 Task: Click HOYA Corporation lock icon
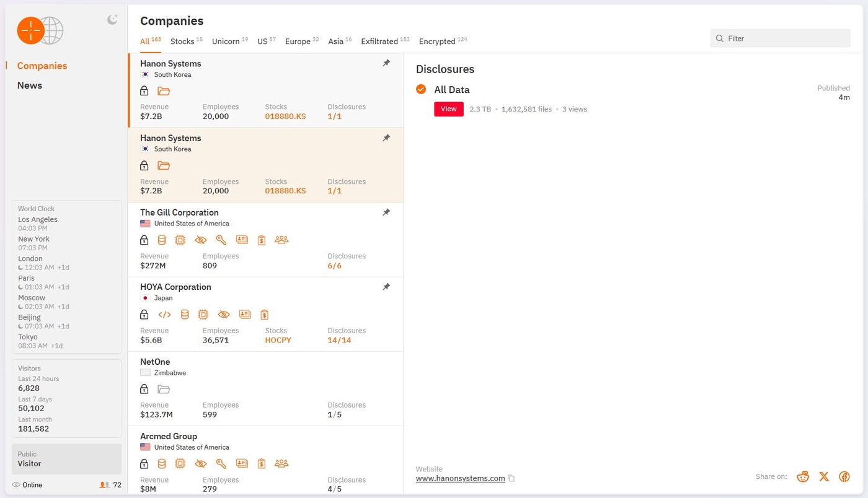tap(144, 315)
